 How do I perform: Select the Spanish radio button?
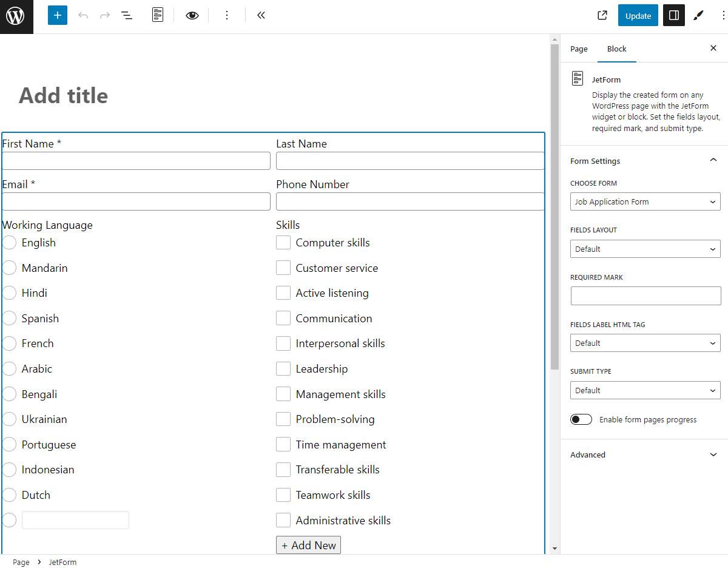pyautogui.click(x=9, y=319)
